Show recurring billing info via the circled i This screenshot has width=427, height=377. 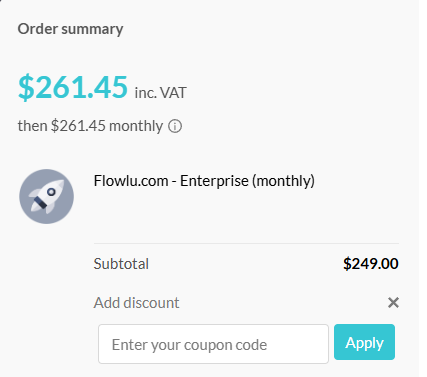click(x=175, y=126)
